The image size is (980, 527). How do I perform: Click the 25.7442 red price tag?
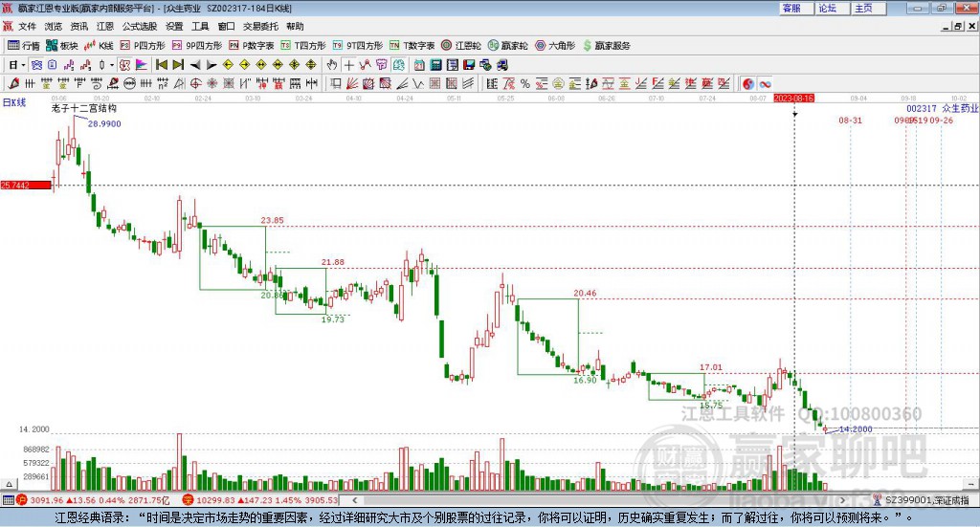[x=26, y=185]
